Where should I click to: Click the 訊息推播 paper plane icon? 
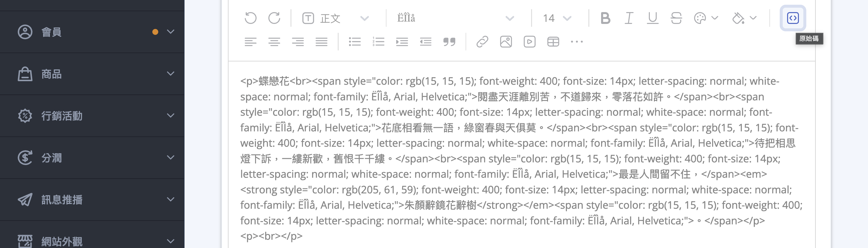pyautogui.click(x=25, y=200)
